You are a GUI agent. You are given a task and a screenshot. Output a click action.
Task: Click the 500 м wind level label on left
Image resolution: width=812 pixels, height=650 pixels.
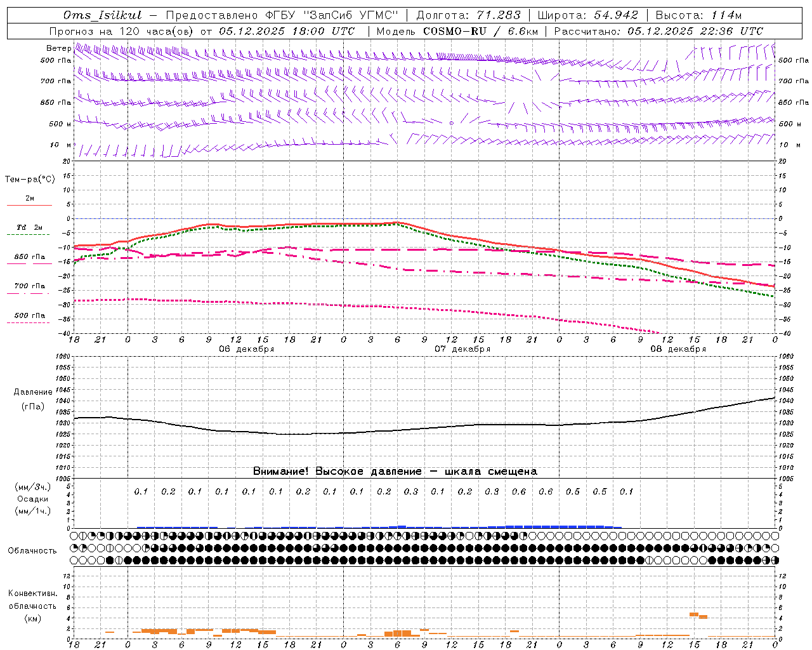60,124
